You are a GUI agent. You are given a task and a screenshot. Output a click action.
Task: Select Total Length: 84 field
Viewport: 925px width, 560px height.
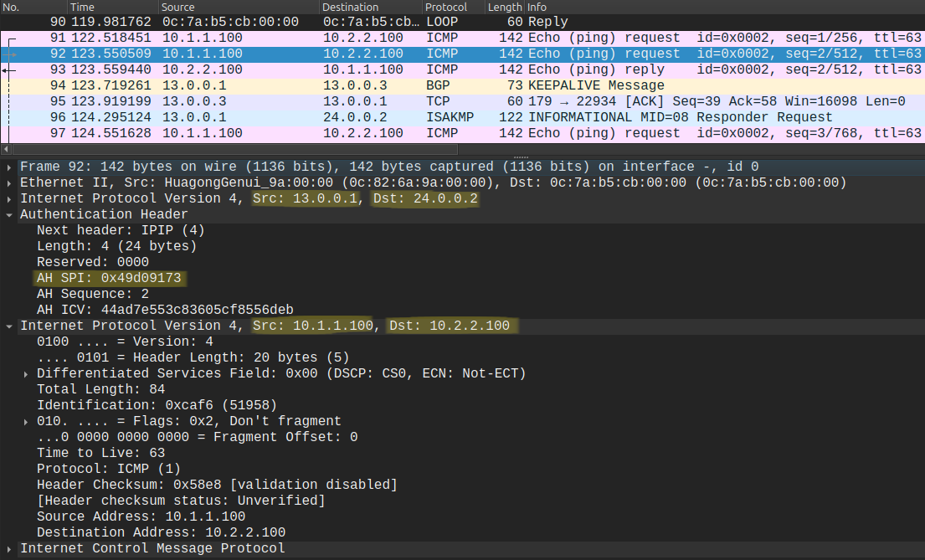(101, 390)
